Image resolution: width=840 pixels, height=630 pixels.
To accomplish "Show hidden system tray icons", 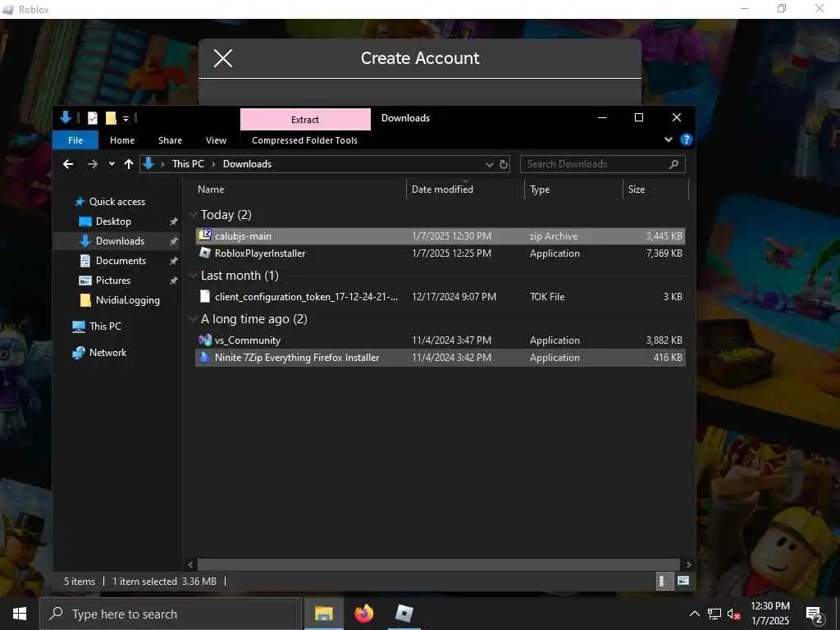I will coord(694,614).
